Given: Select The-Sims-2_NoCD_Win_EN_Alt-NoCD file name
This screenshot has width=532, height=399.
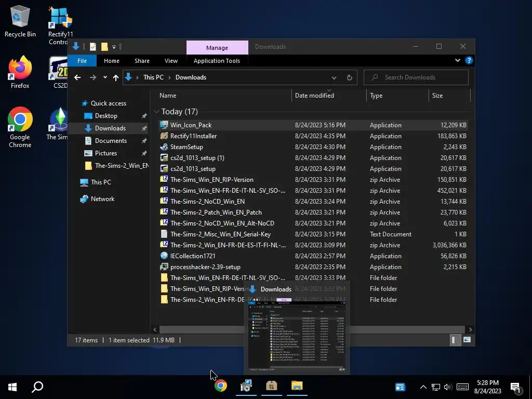Looking at the screenshot, I should tap(222, 223).
